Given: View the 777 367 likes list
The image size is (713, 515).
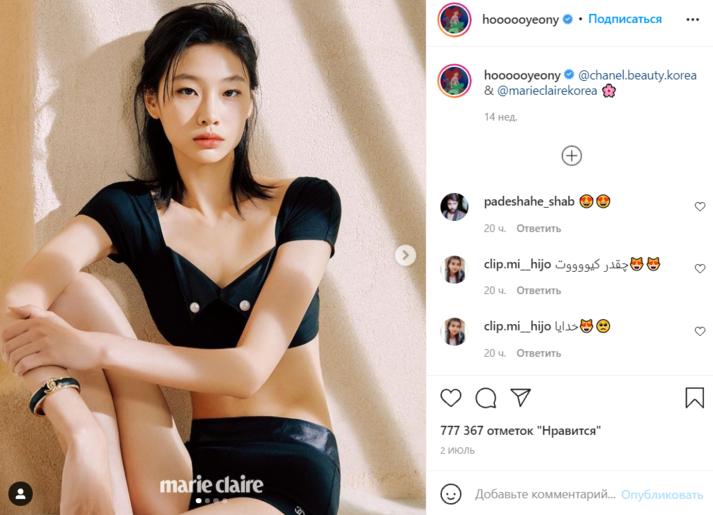Looking at the screenshot, I should tap(520, 430).
